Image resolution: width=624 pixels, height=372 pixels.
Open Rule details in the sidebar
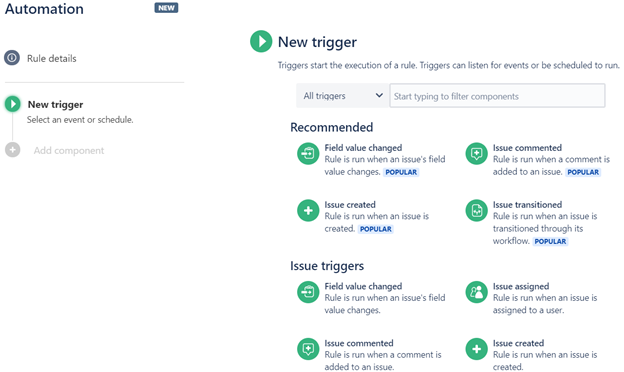[51, 58]
